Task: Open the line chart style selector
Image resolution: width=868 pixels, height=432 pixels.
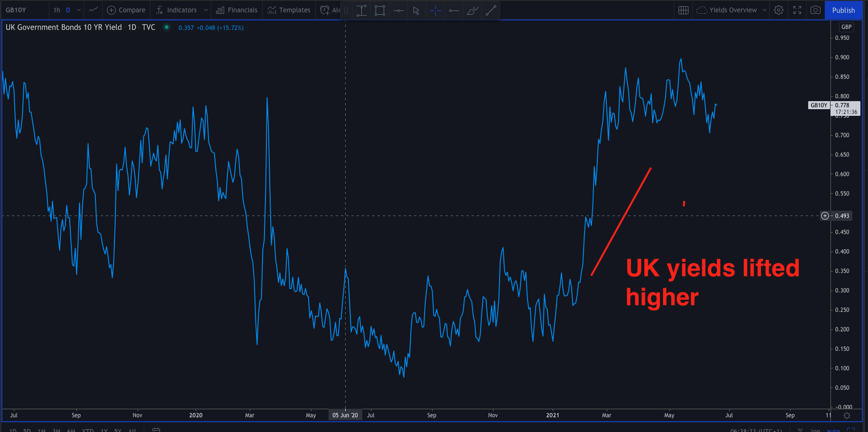Action: 94,10
